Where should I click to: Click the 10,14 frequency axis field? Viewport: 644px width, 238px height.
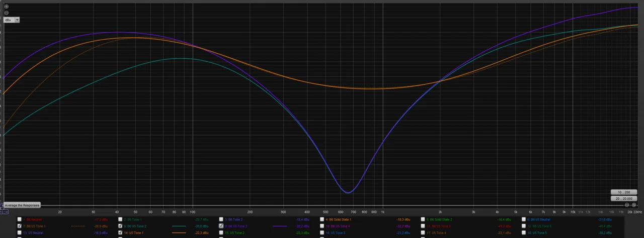click(x=4, y=211)
